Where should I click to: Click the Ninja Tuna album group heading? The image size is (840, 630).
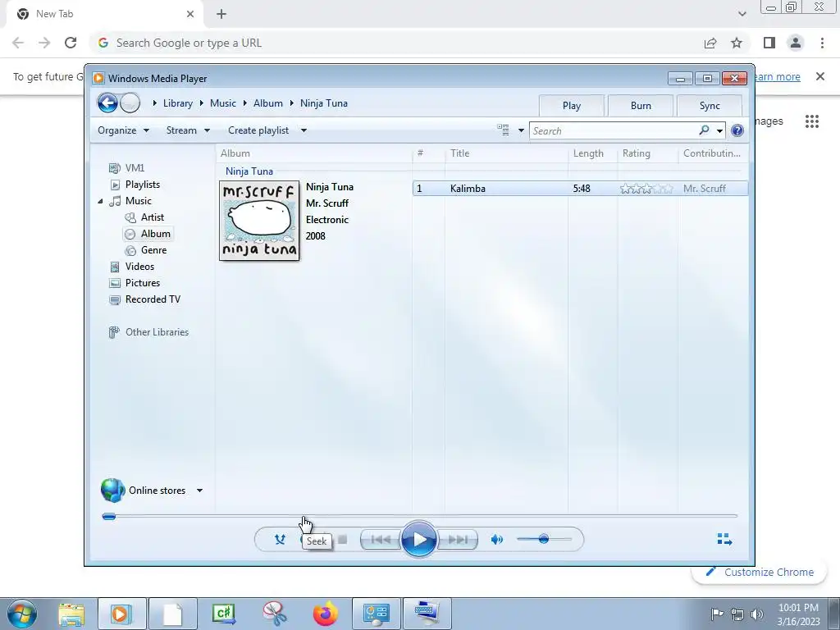pyautogui.click(x=249, y=171)
